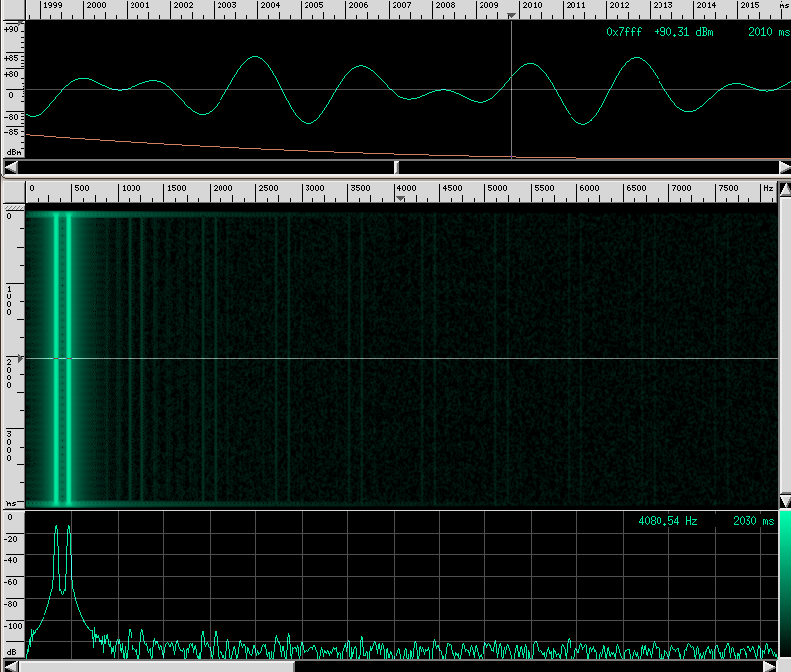Screen dimensions: 791x672
Task: Click the 4080.54 Hz frequency readout
Action: pos(667,520)
